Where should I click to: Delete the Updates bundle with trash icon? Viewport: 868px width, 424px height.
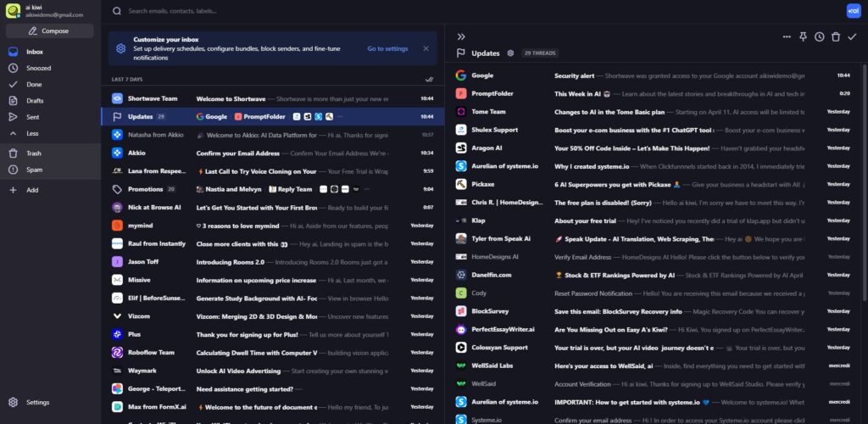pyautogui.click(x=836, y=36)
